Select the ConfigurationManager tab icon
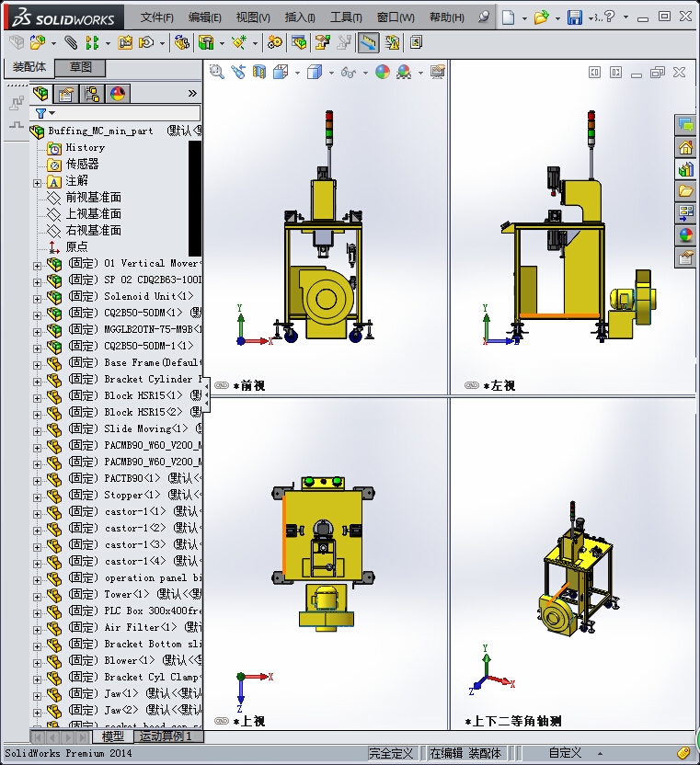 point(92,93)
